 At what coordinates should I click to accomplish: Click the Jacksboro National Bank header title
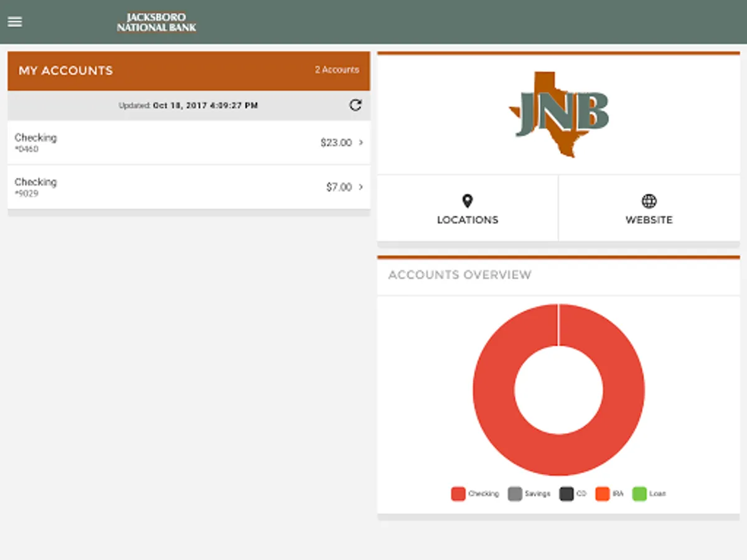157,22
